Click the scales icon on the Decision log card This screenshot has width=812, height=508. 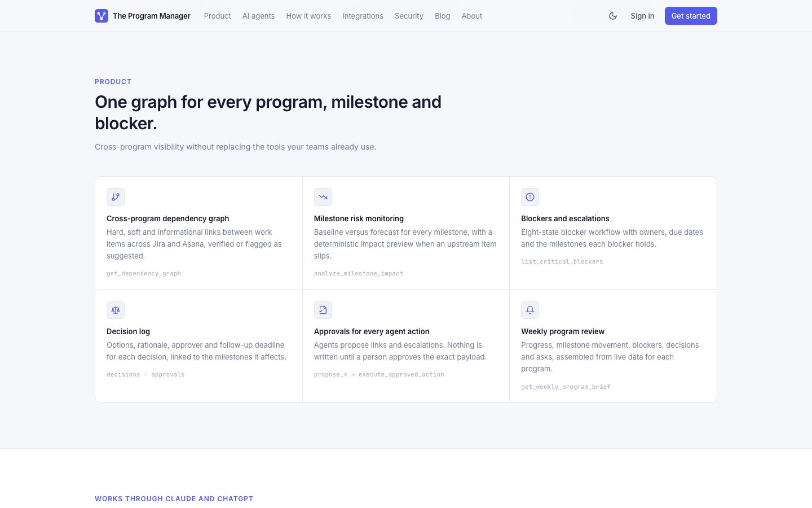point(116,310)
